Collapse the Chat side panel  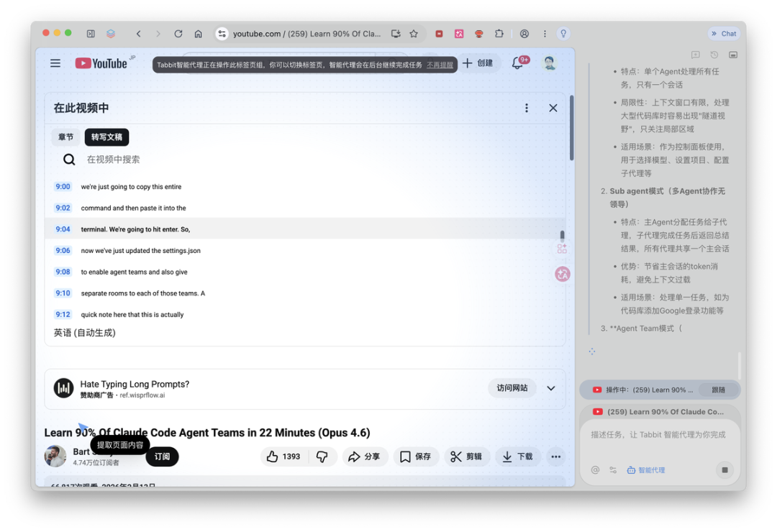(724, 34)
